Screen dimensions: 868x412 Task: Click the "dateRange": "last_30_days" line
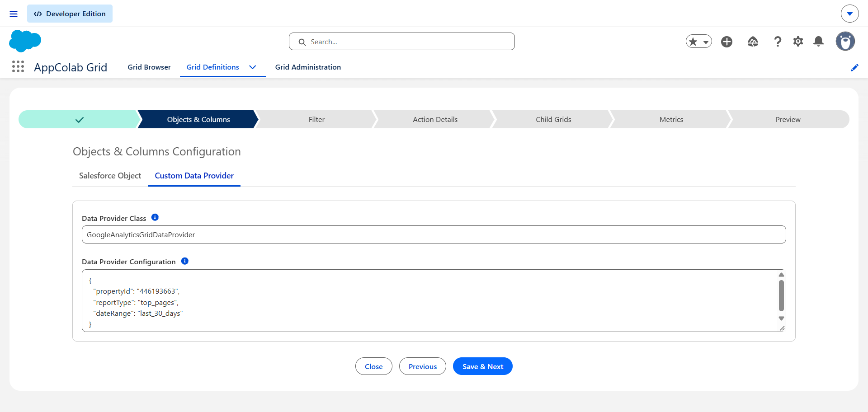[138, 314]
